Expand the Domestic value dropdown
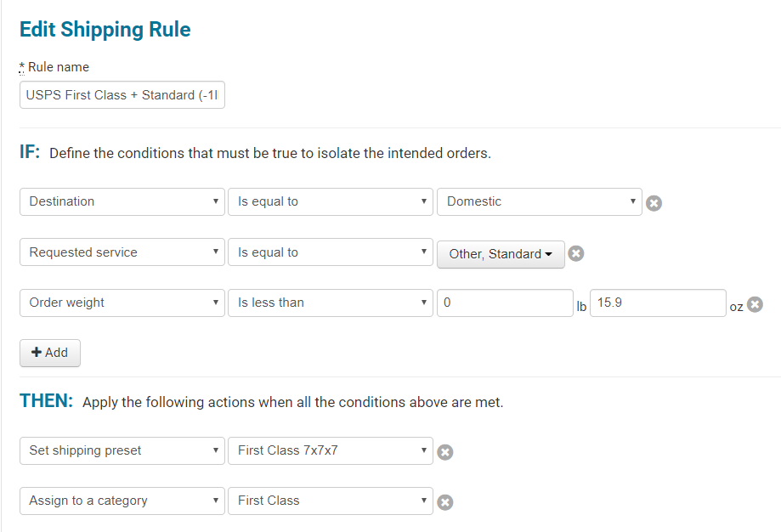 (539, 201)
